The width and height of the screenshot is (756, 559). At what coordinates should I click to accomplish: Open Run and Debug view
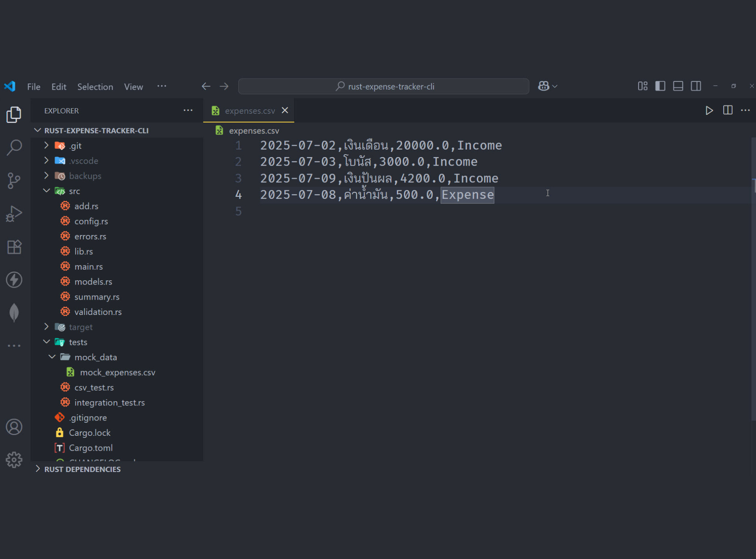click(x=14, y=214)
